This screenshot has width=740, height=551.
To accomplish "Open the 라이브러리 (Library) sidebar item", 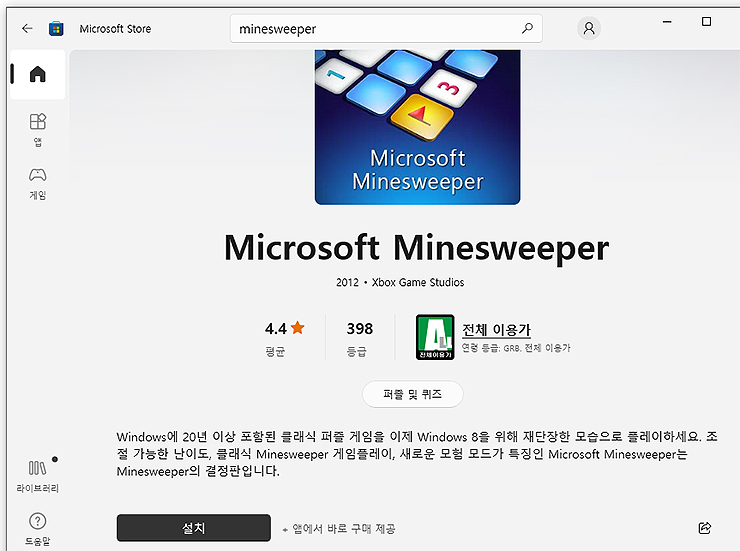I will pyautogui.click(x=38, y=476).
